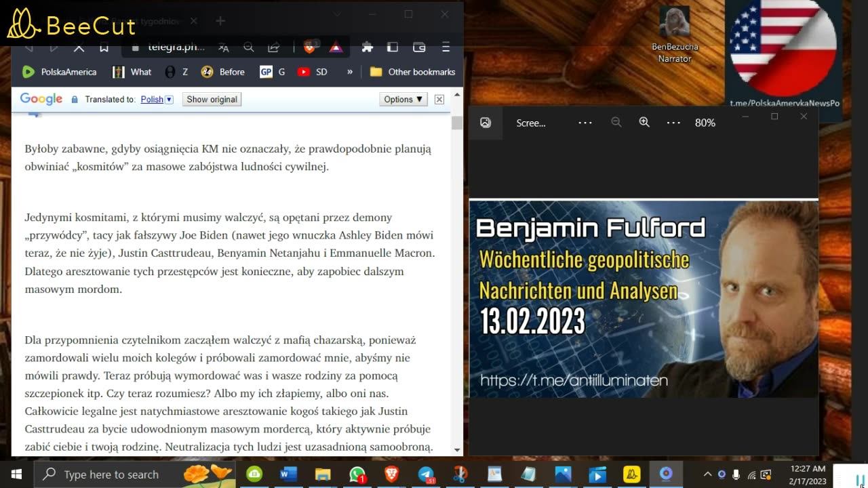Click the Scree... file name in Photos
Image resolution: width=868 pixels, height=488 pixels.
[x=531, y=123]
